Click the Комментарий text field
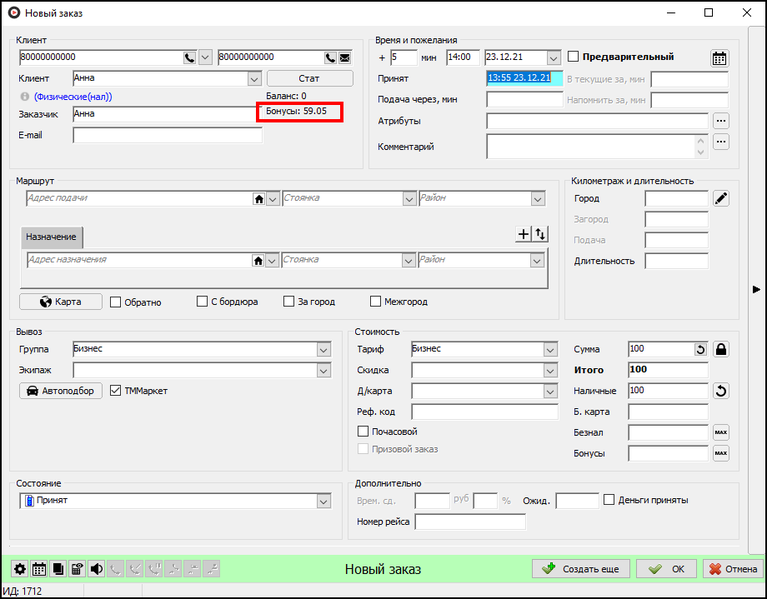The width and height of the screenshot is (767, 599). (590, 147)
